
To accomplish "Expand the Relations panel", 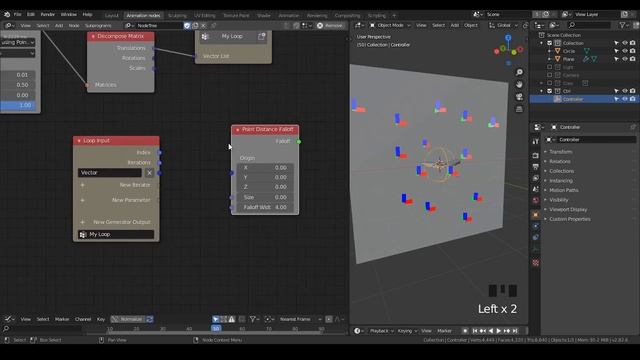I will coord(560,162).
